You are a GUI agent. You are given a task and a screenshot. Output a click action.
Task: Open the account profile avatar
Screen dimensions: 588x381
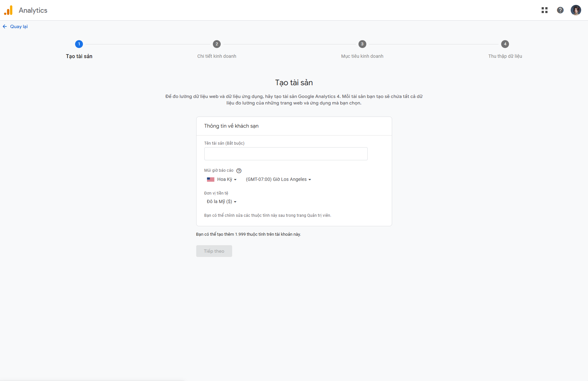tap(576, 10)
